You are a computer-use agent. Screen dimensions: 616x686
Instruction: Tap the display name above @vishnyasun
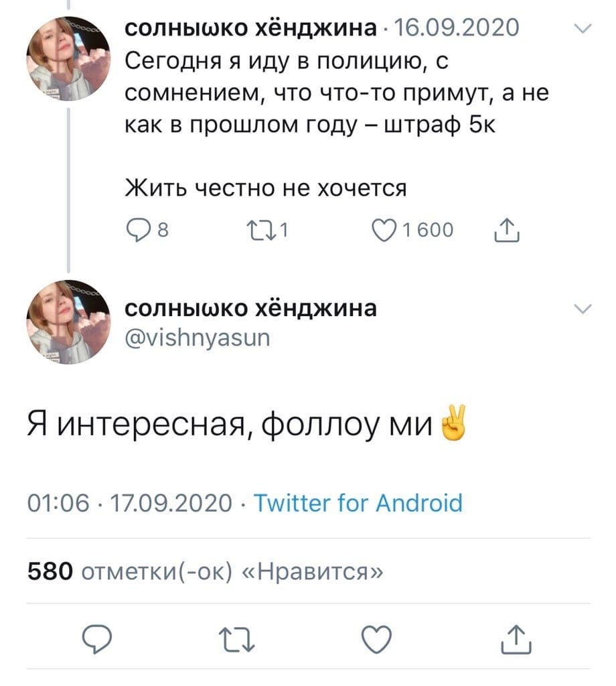(251, 309)
